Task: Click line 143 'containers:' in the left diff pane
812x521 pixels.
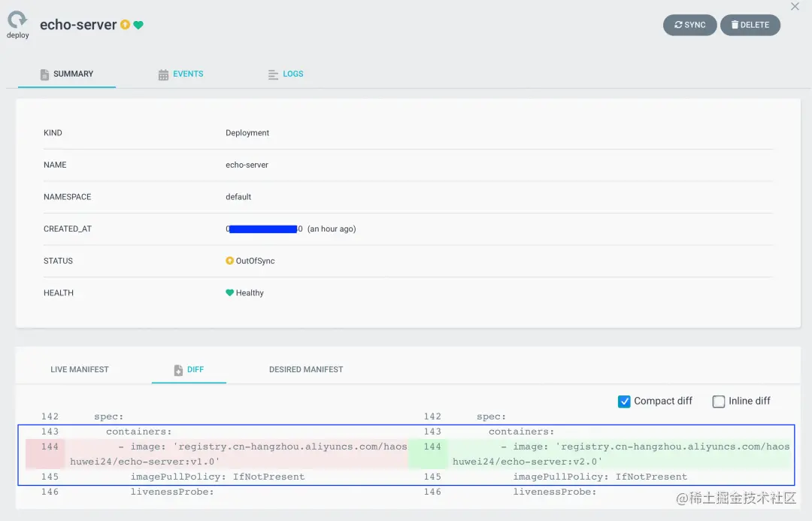Action: (139, 432)
